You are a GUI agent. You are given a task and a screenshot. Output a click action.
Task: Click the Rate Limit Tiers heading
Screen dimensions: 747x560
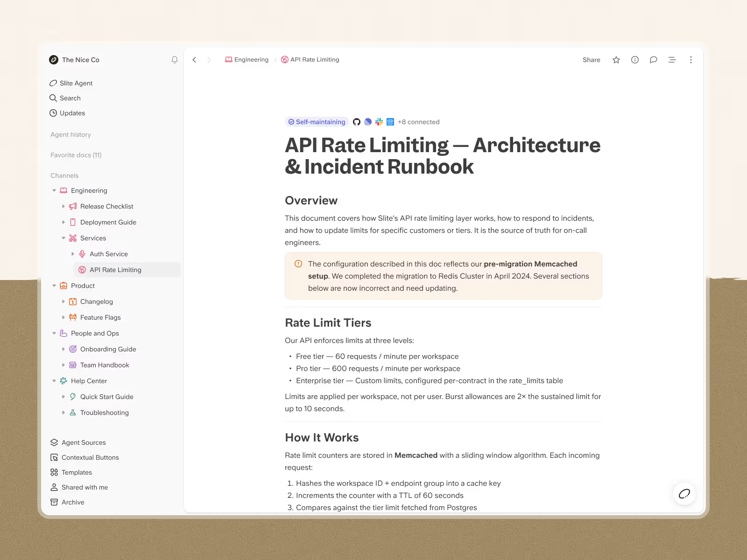tap(328, 322)
